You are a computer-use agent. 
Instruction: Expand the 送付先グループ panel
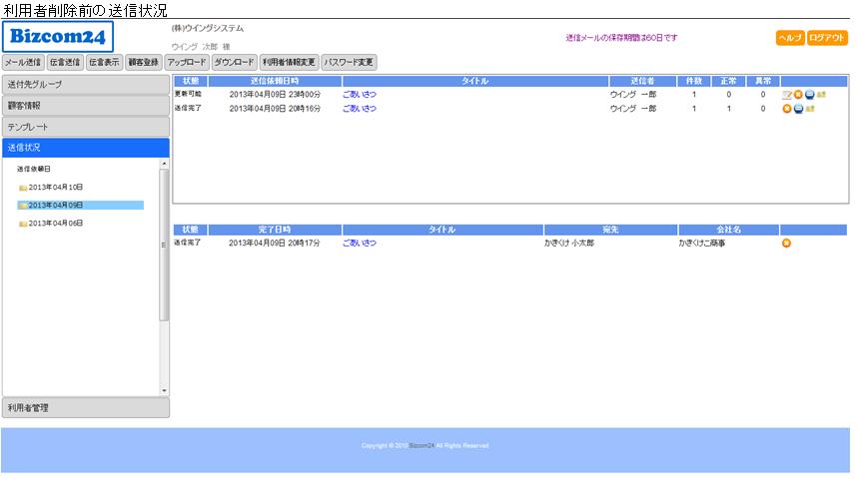85,84
